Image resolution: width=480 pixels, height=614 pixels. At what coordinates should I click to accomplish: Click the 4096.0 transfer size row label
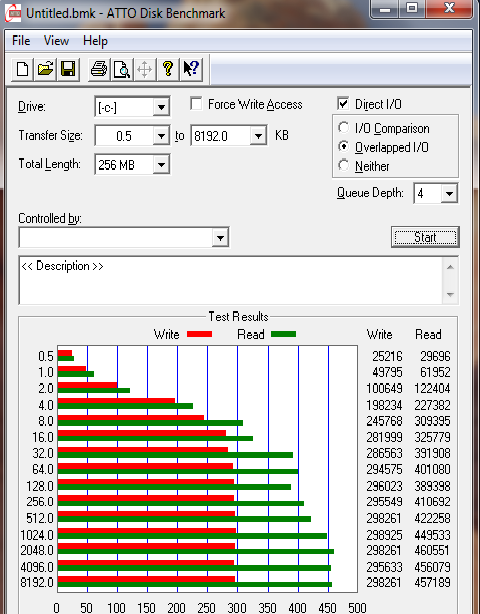point(37,567)
